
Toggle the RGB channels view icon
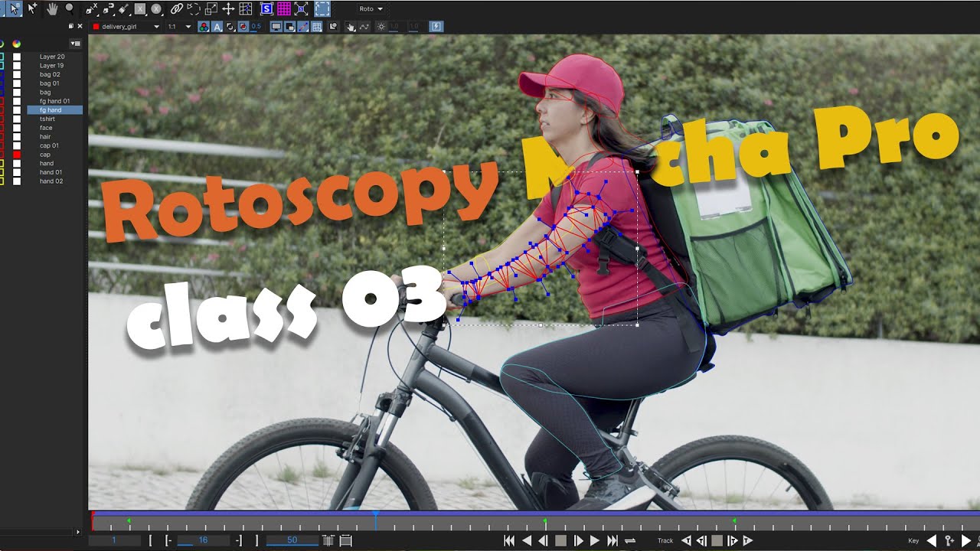point(204,27)
